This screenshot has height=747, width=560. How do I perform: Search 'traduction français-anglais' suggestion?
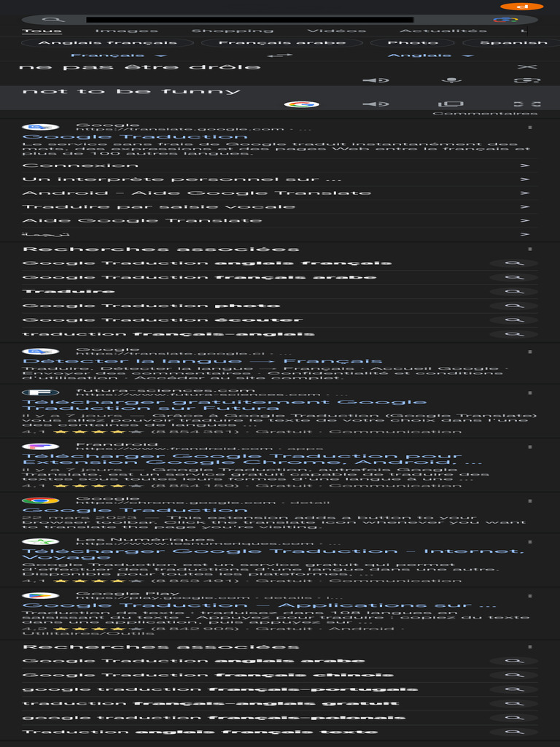coord(168,334)
